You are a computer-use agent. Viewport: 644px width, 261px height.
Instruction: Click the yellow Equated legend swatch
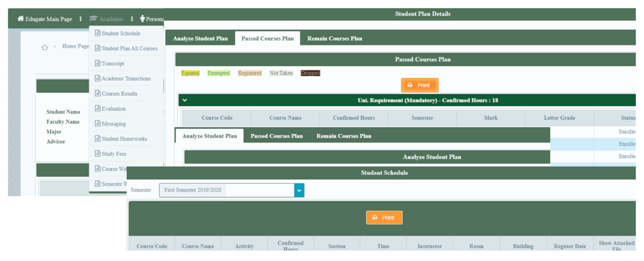pyautogui.click(x=190, y=73)
